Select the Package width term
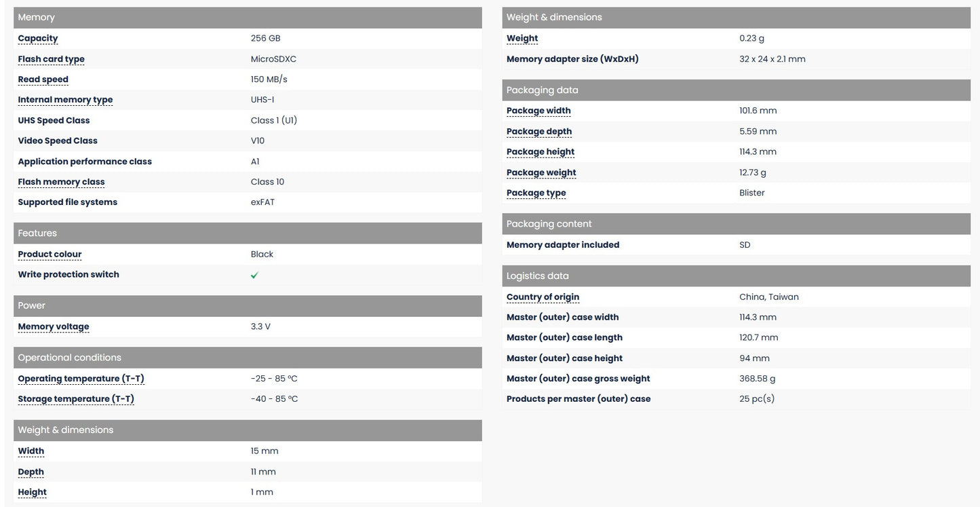Screen dimensions: 980x507 (x=539, y=111)
